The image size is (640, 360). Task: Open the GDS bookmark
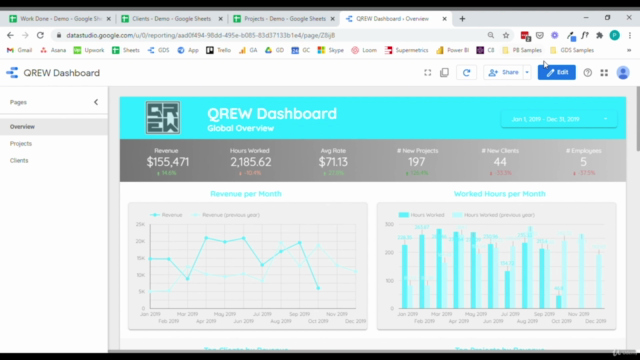pos(158,50)
